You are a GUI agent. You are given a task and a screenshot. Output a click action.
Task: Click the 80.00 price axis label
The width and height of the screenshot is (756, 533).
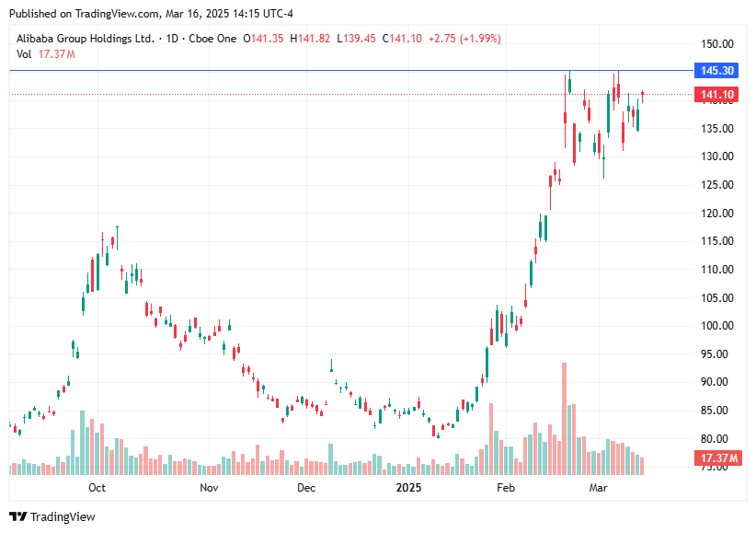click(714, 439)
